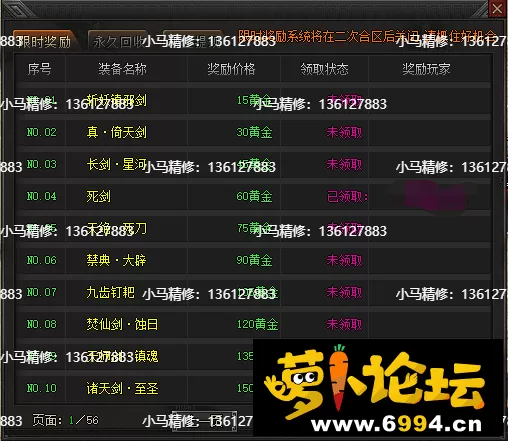Click 未领取 status for 九齿钉耙
This screenshot has height=441, width=508.
[x=344, y=292]
